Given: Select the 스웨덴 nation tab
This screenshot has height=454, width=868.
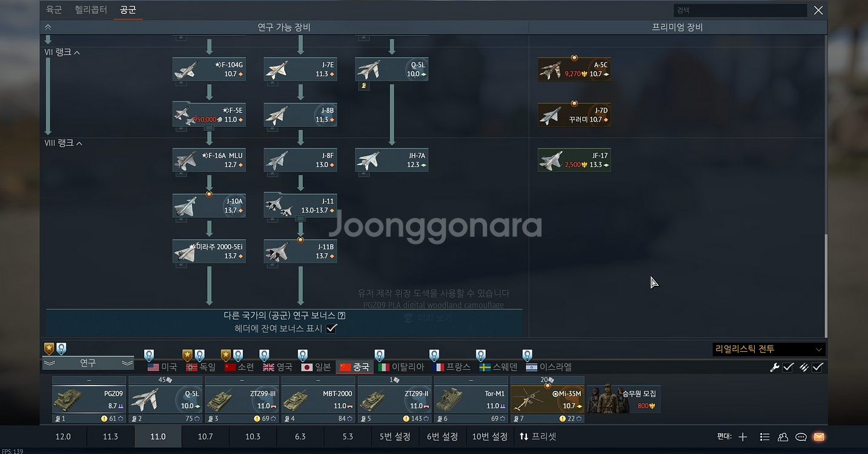Looking at the screenshot, I should 499,367.
